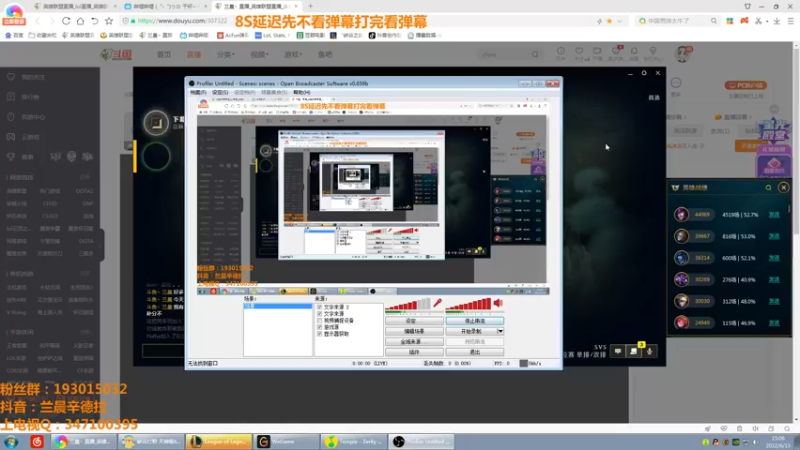Toggle the 文字来源 2 source checkbox
Image resolution: width=800 pixels, height=450 pixels.
(319, 307)
